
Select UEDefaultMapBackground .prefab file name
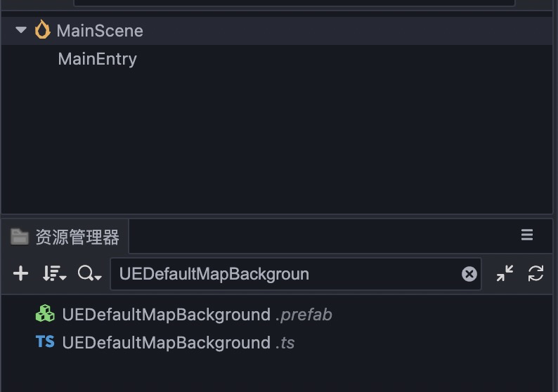166,315
